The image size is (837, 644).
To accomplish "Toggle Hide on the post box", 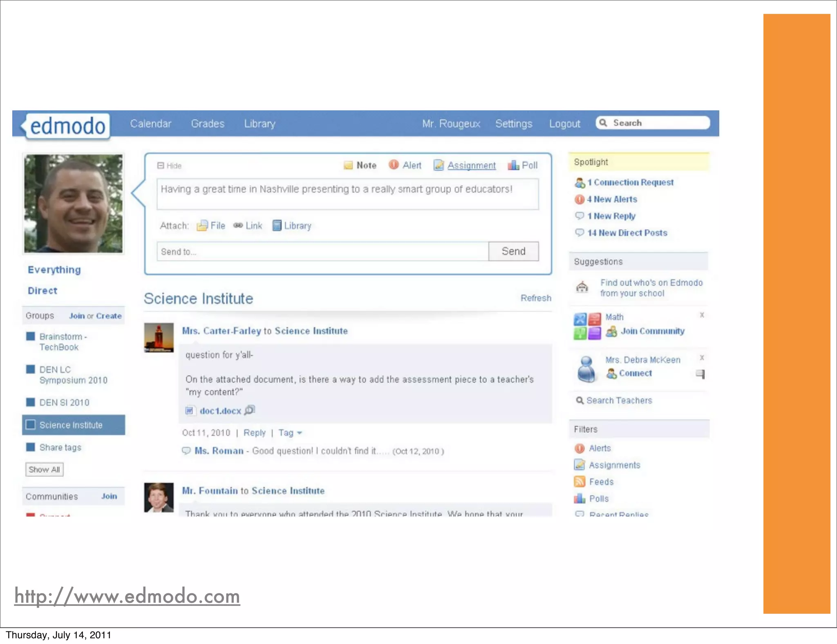I will pos(170,165).
